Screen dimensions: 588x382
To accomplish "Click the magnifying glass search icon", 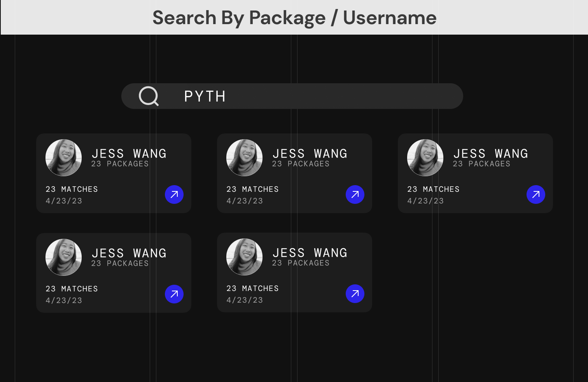I will pos(149,96).
